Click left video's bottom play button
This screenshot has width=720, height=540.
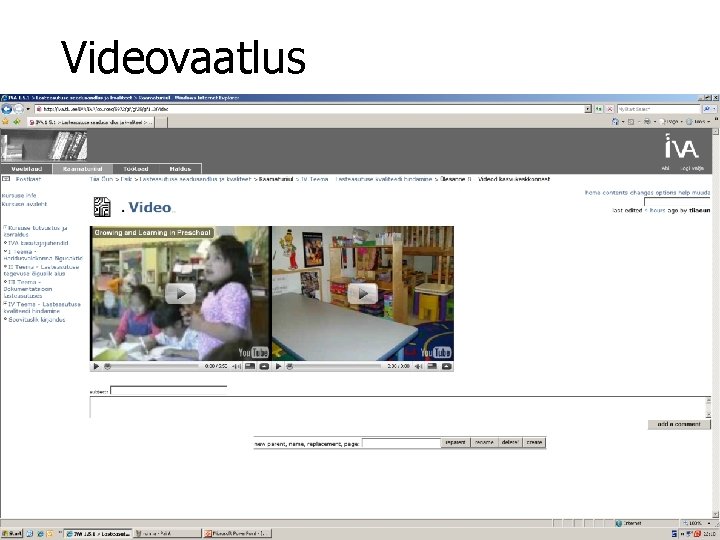(x=96, y=366)
